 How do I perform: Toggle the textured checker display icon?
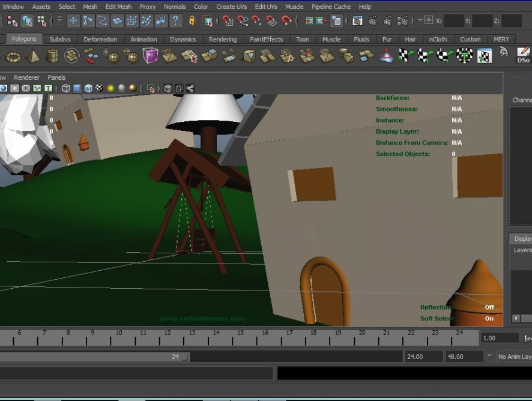pos(99,88)
